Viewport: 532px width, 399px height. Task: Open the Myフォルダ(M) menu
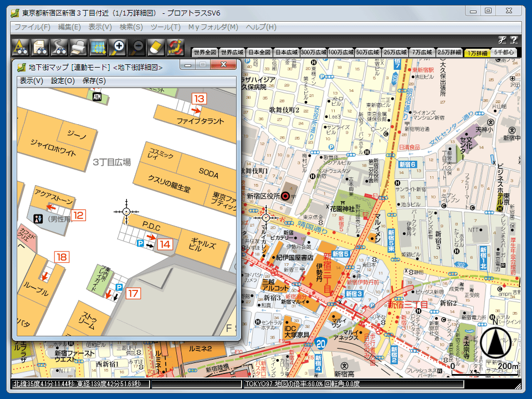(213, 27)
